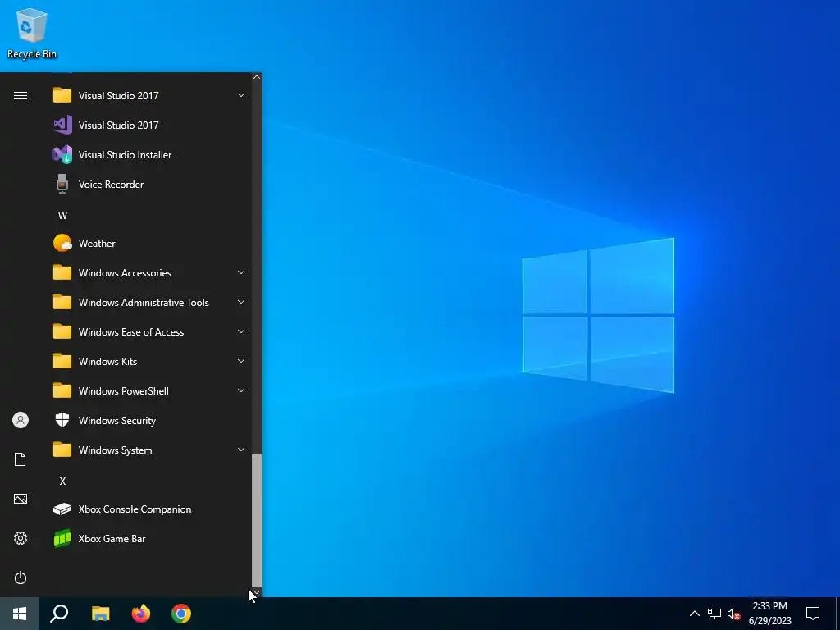The width and height of the screenshot is (840, 630).
Task: Click the Visual Studio 2017 folder icon
Action: (x=62, y=95)
